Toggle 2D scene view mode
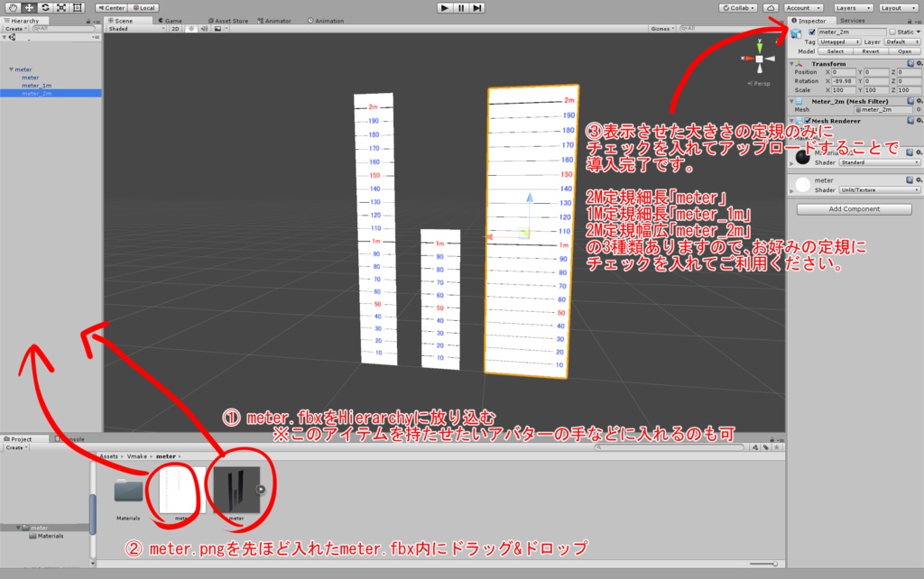 tap(175, 28)
